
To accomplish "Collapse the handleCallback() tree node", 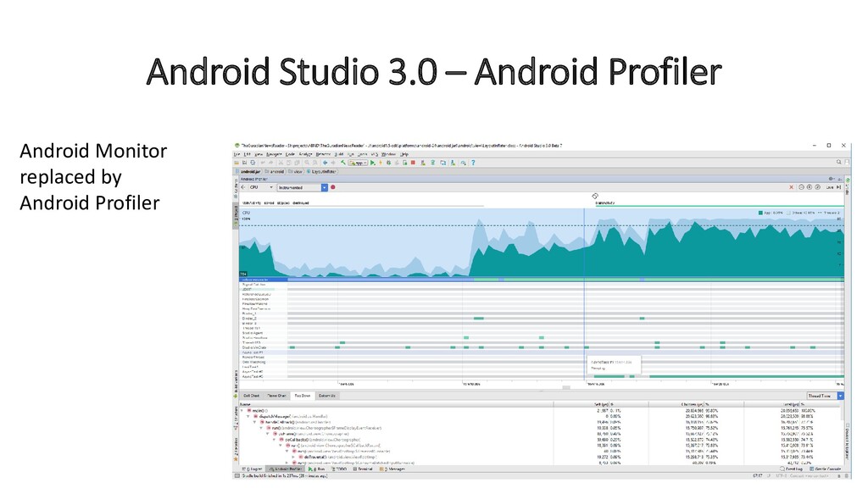I will click(254, 422).
